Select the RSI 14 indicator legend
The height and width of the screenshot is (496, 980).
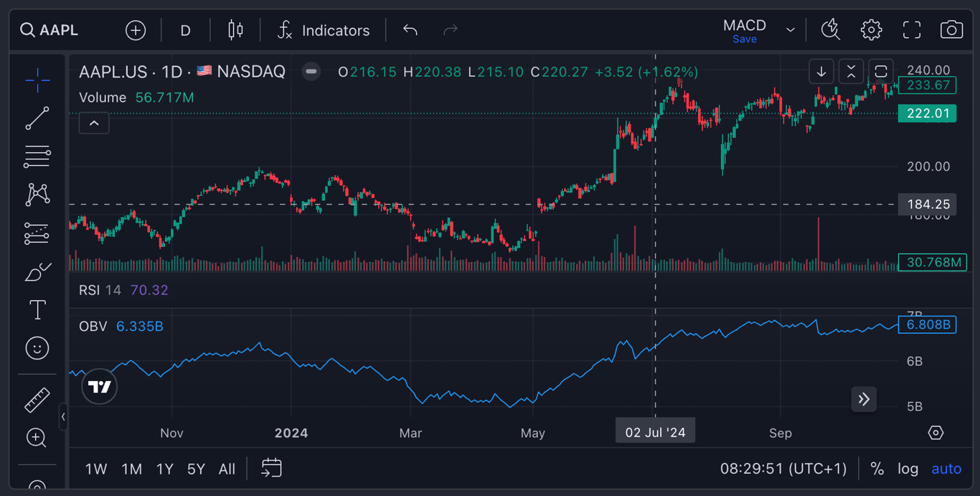coord(100,290)
